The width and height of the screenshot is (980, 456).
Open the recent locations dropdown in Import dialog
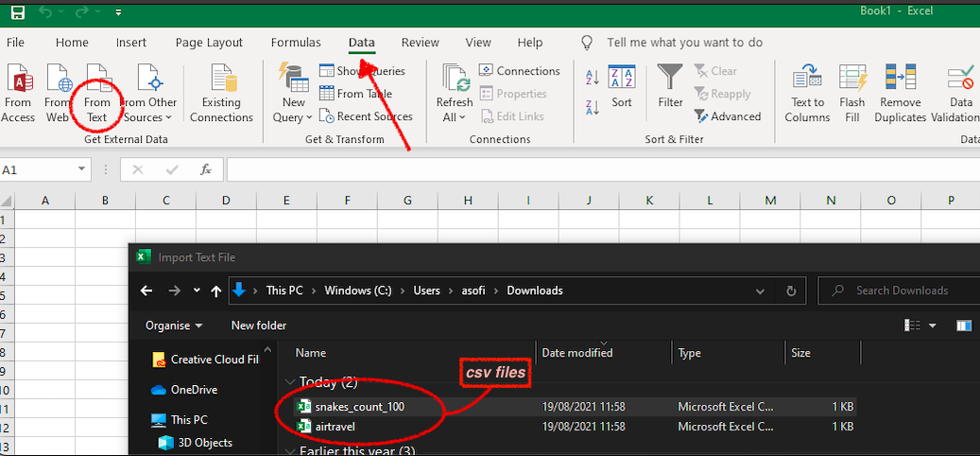197,290
